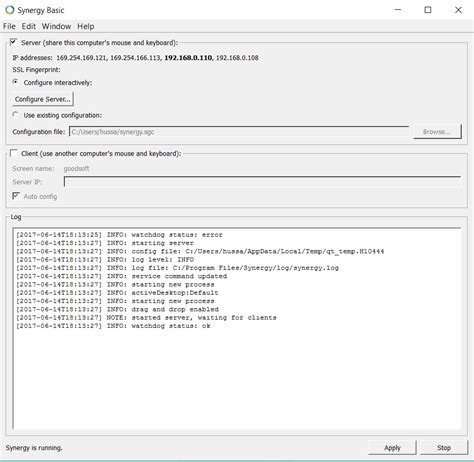Select Use existing configuration radio button
The image size is (474, 462).
coord(15,115)
